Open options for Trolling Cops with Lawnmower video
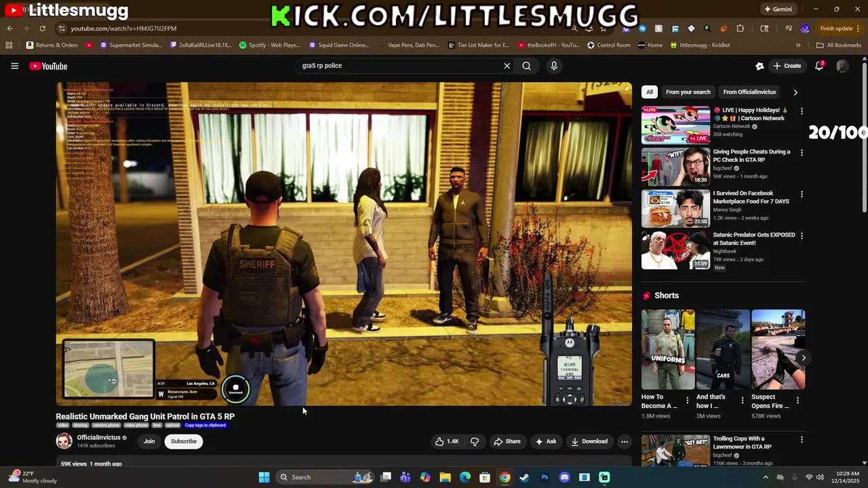 click(x=802, y=439)
